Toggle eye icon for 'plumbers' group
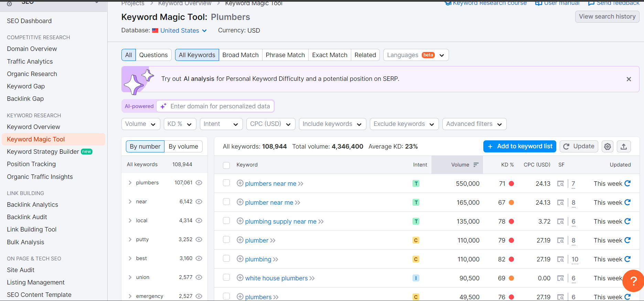This screenshot has height=301, width=644. coord(199,183)
